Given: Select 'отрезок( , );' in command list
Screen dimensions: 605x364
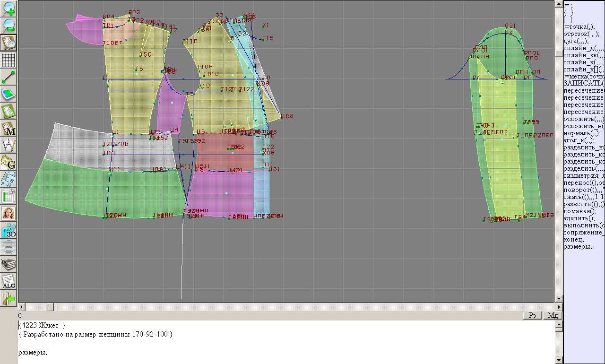Looking at the screenshot, I should coord(581,34).
